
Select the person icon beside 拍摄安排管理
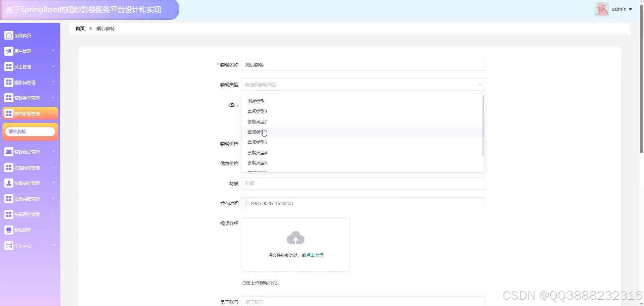[9, 183]
